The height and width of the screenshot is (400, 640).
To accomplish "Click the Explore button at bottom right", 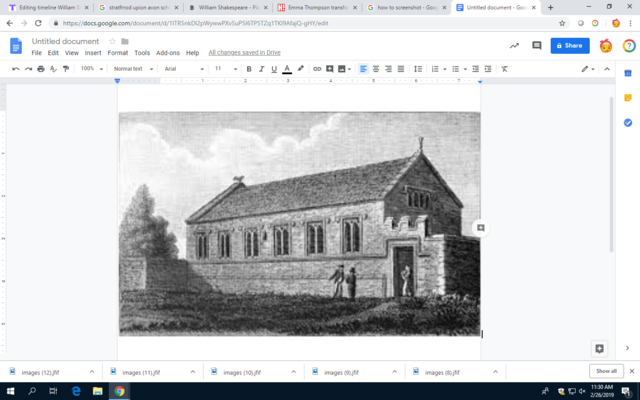I will [599, 349].
